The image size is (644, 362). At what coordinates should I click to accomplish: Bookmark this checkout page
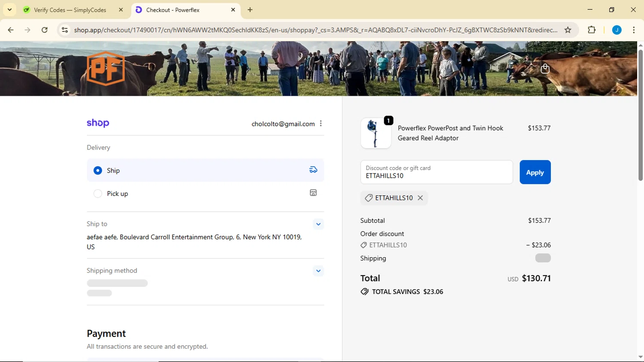pyautogui.click(x=568, y=30)
